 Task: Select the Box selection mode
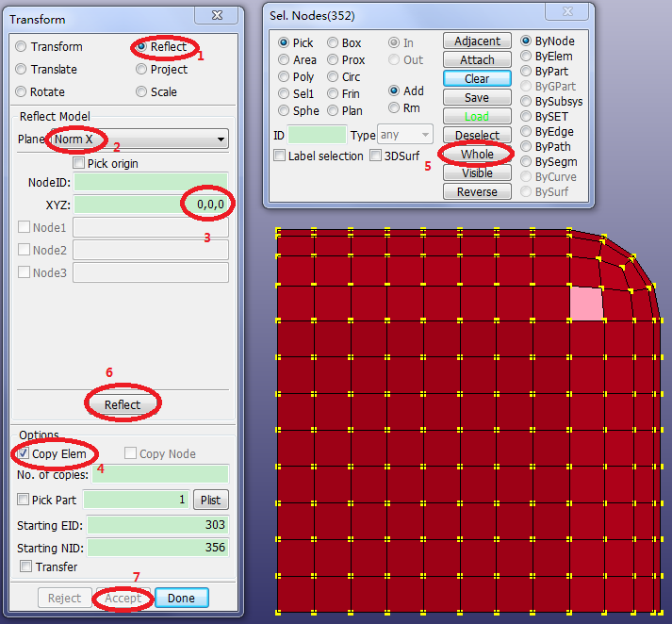(333, 42)
